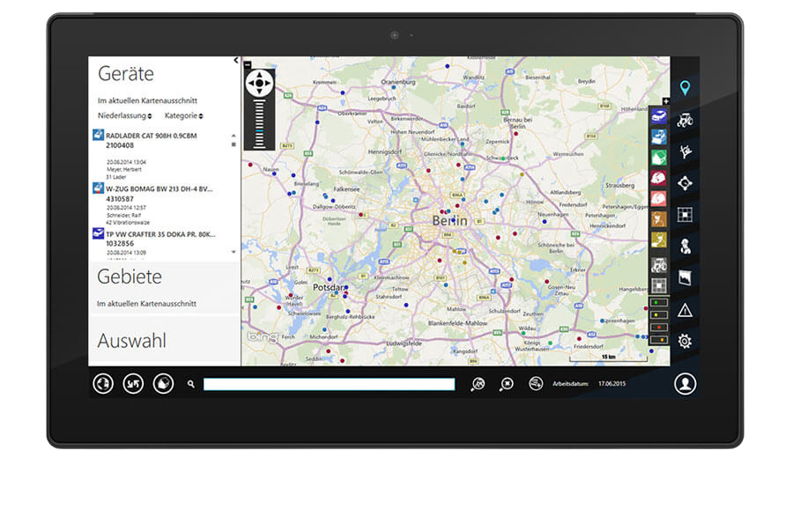Click the worker personnel icon in sidebar
The width and height of the screenshot is (793, 532).
click(x=685, y=247)
